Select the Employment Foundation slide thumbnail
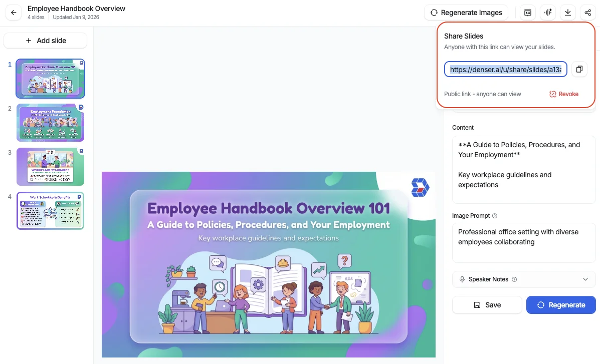 pos(50,123)
